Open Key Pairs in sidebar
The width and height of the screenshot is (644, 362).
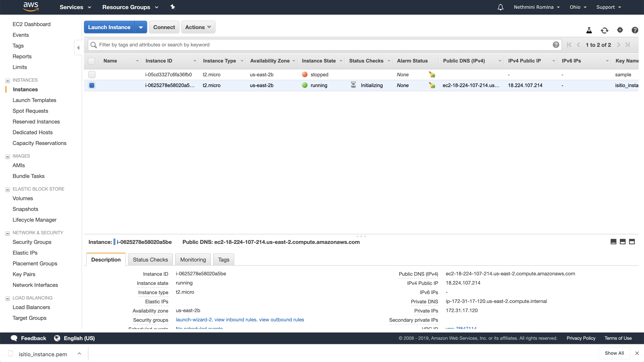[x=24, y=274]
